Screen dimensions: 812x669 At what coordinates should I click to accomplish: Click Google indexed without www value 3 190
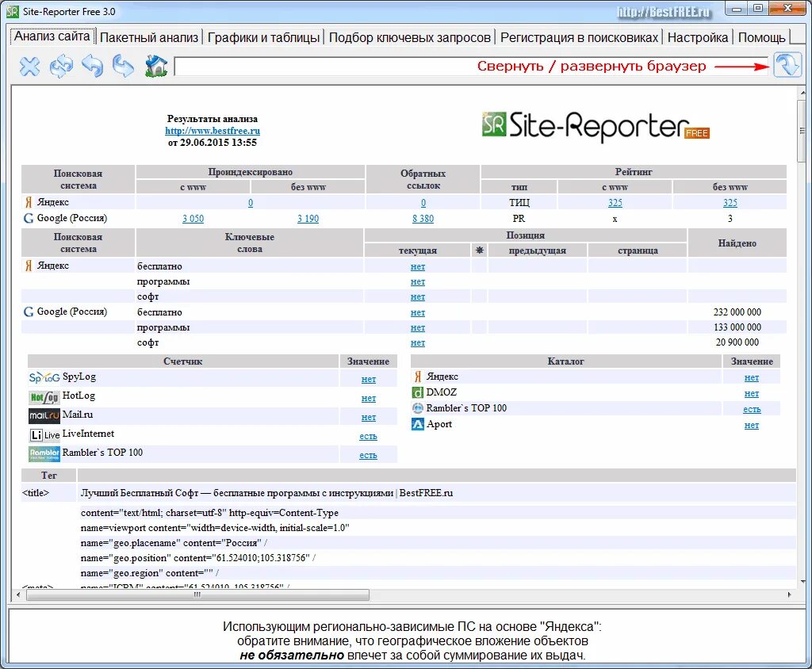308,219
